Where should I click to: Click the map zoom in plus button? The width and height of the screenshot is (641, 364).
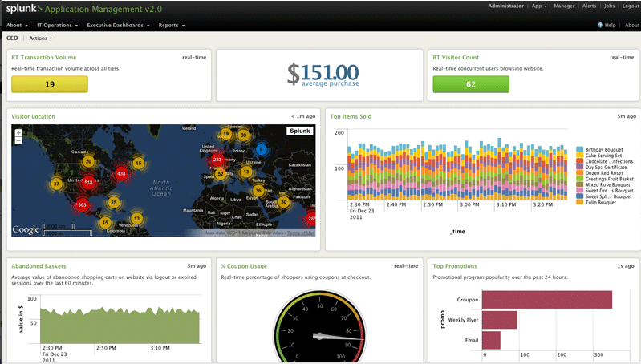[x=18, y=133]
